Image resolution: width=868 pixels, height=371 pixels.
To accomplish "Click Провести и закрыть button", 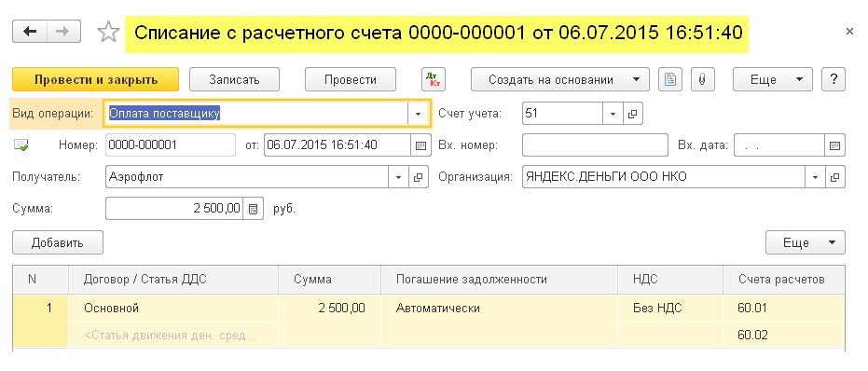I will click(x=96, y=79).
